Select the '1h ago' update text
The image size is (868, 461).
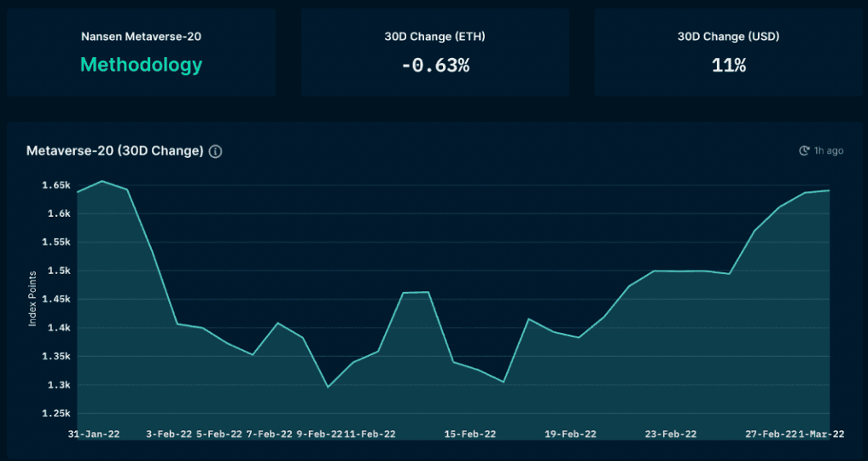828,150
